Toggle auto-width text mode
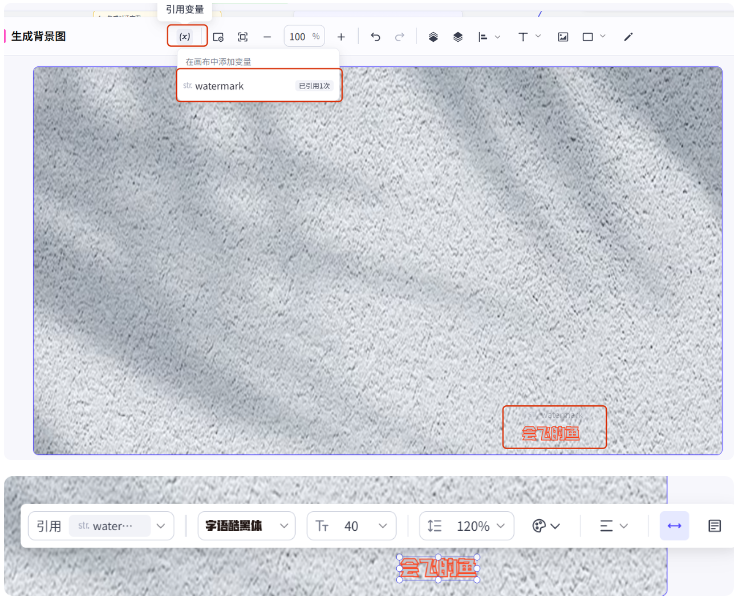Screen dimensions: 738x604 [674, 525]
